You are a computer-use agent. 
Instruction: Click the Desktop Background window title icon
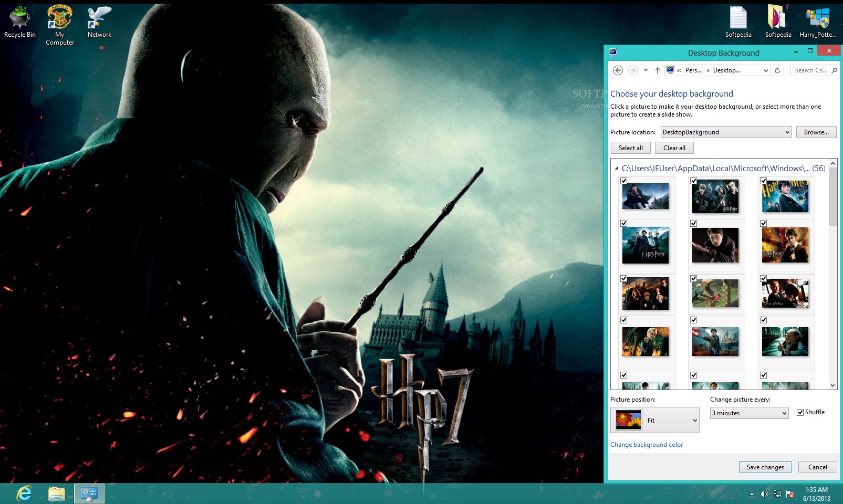tap(613, 52)
